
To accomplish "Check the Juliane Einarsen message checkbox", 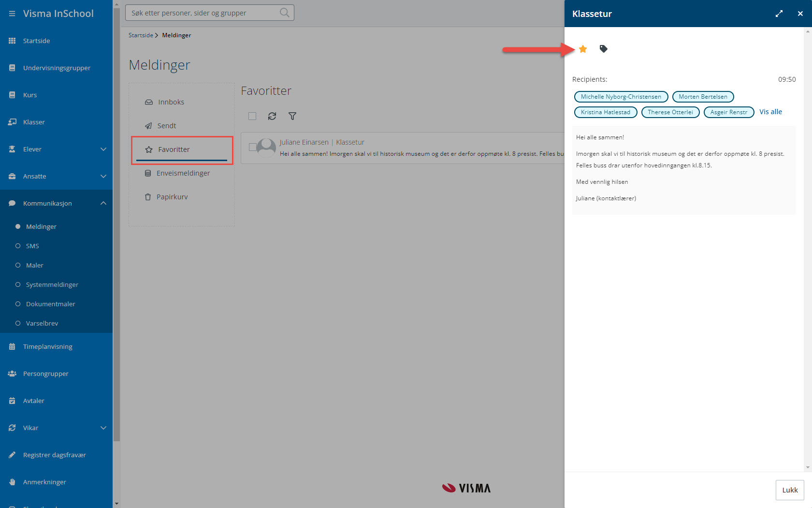I will pos(252,147).
